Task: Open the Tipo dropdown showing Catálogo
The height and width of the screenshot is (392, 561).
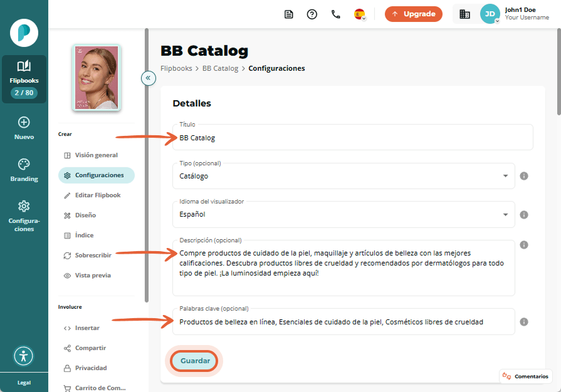Action: [x=343, y=176]
